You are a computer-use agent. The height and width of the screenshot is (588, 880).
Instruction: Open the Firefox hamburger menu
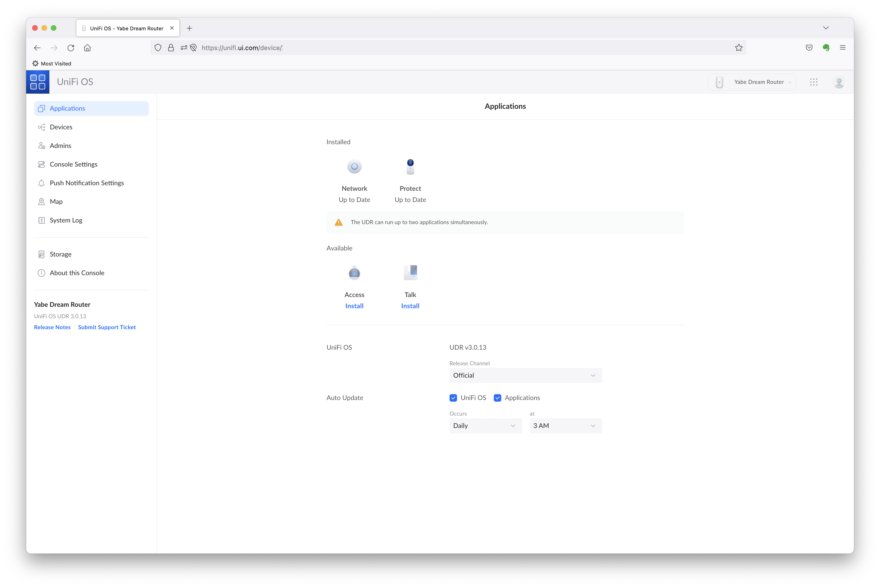842,48
